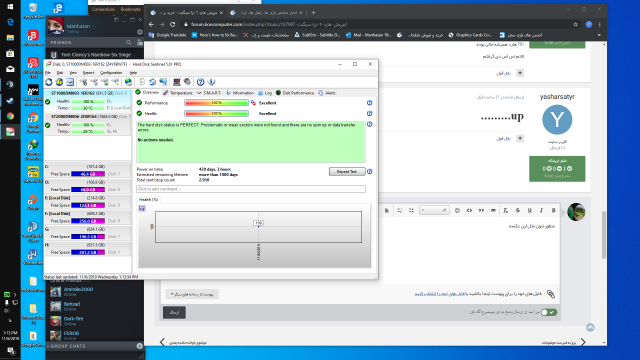Click the paperclip attachment icon in reply box
This screenshot has height=360, width=640.
click(551, 294)
